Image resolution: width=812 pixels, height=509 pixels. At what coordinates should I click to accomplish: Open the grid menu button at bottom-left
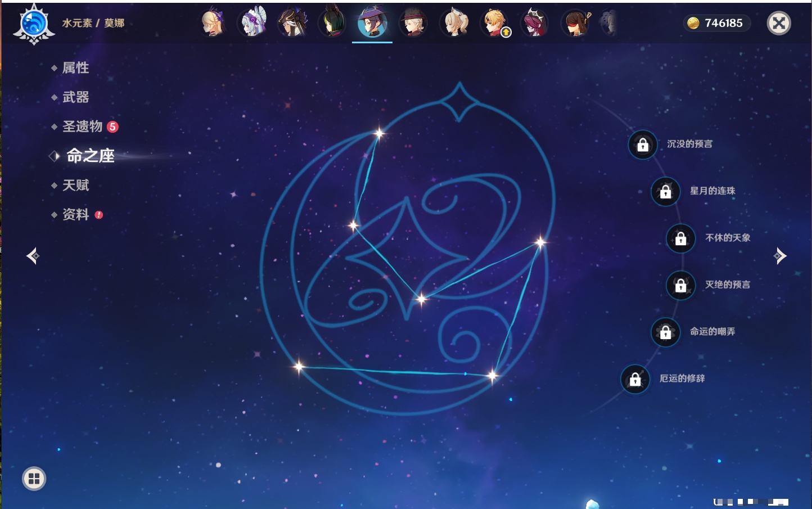[34, 479]
